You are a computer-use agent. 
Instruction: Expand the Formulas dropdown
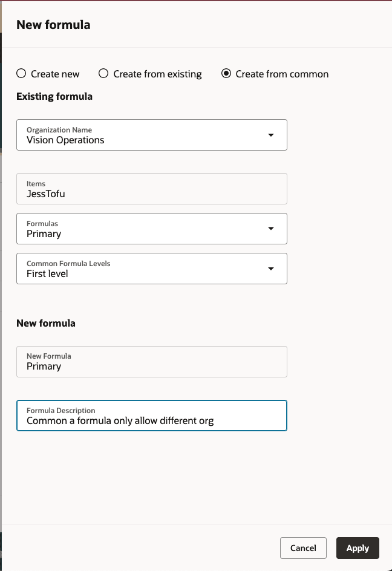151,229
